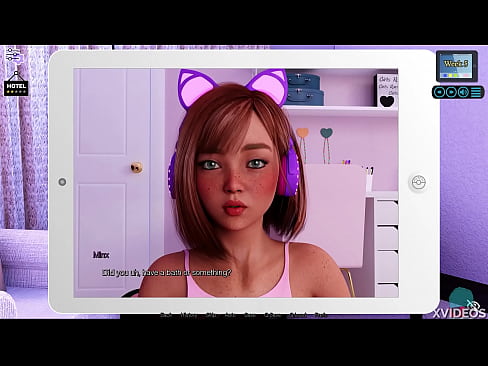Image resolution: width=488 pixels, height=366 pixels.
Task: Open Prefs in the quick menu
Action: 321,315
